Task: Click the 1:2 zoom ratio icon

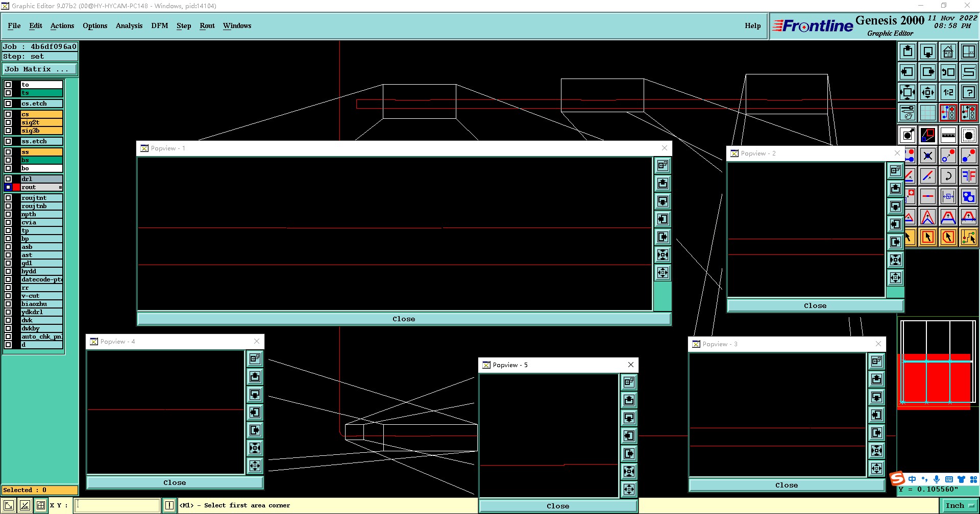Action: tap(948, 92)
